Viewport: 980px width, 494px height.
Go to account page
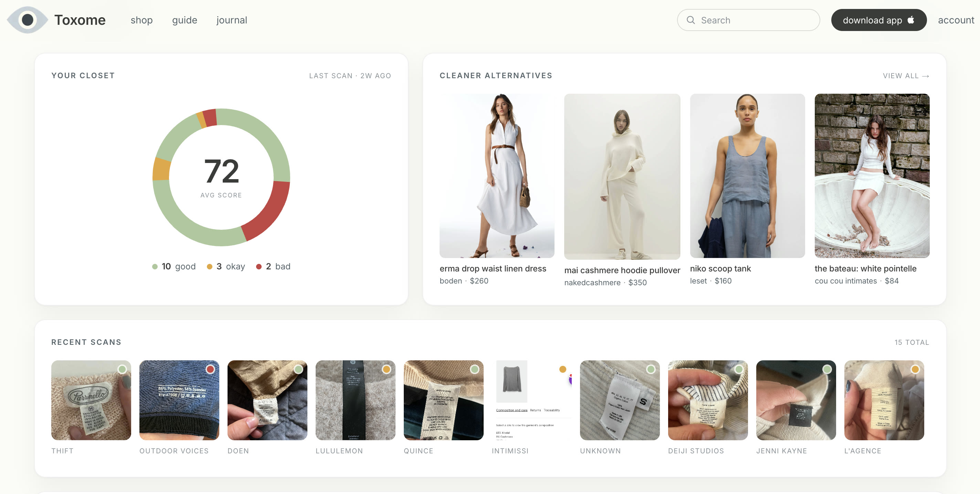(956, 20)
